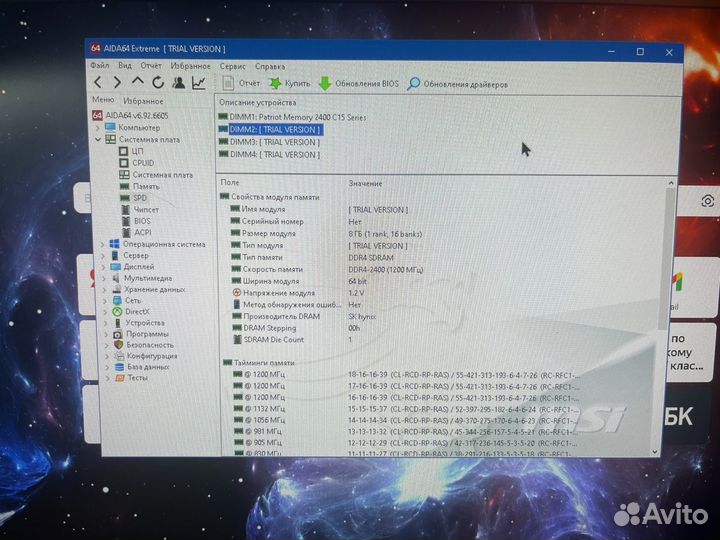720x540 pixels.
Task: Select BIOS in the tree
Action: click(x=136, y=221)
